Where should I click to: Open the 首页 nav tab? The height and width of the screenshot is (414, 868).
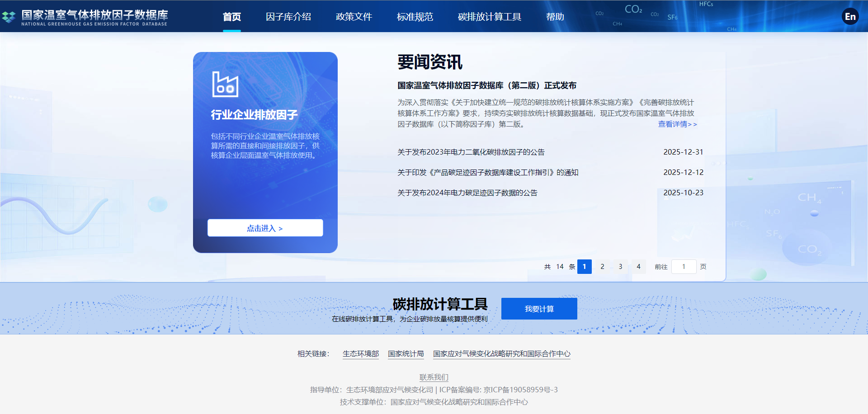(x=232, y=17)
